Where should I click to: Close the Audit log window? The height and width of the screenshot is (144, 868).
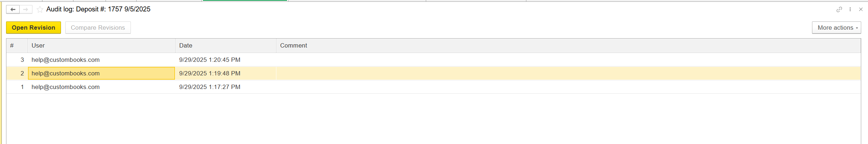[861, 9]
